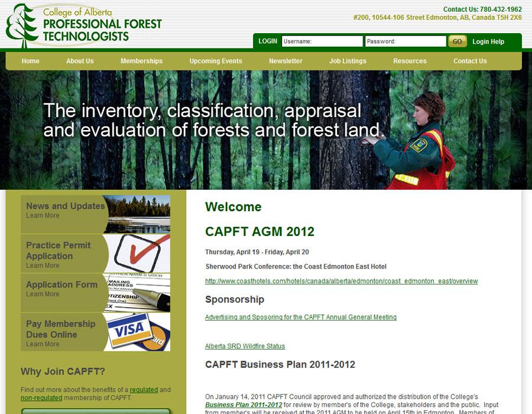The width and height of the screenshot is (532, 414).
Task: Open the Alberta SRD Wildfire Status link
Action: tap(245, 346)
